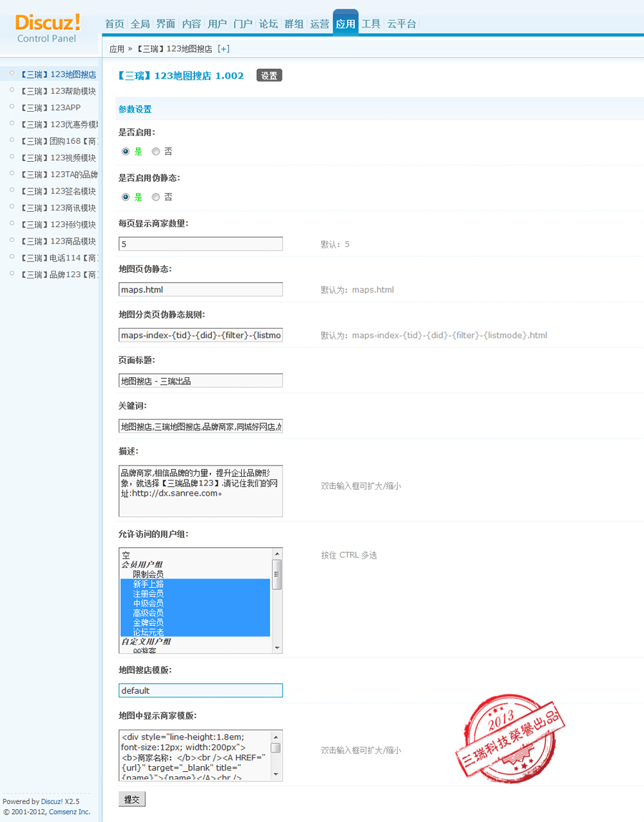
Task: Click user group list scroll-down arrow
Action: tap(277, 648)
